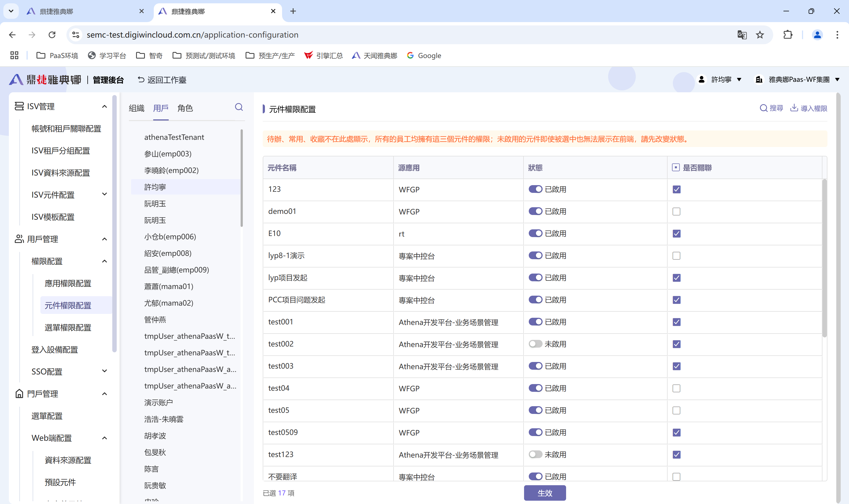This screenshot has width=849, height=504.
Task: Open 帳號和租戶關聯配置 menu item
Action: point(66,128)
